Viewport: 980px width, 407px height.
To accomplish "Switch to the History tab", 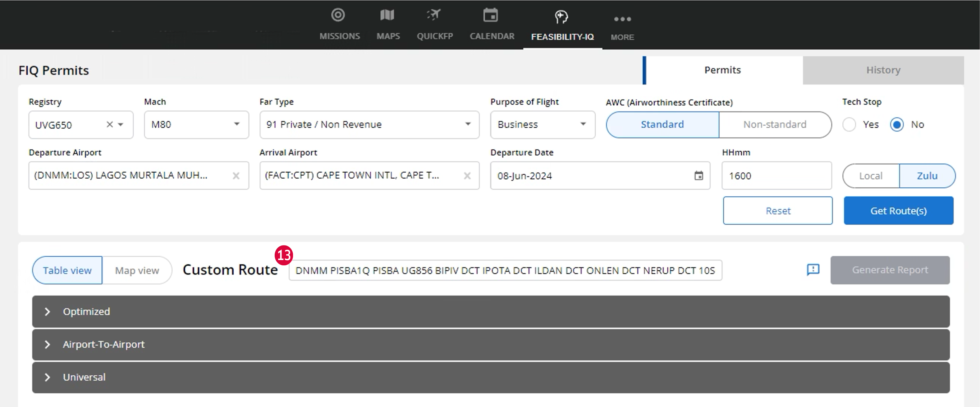I will [883, 70].
